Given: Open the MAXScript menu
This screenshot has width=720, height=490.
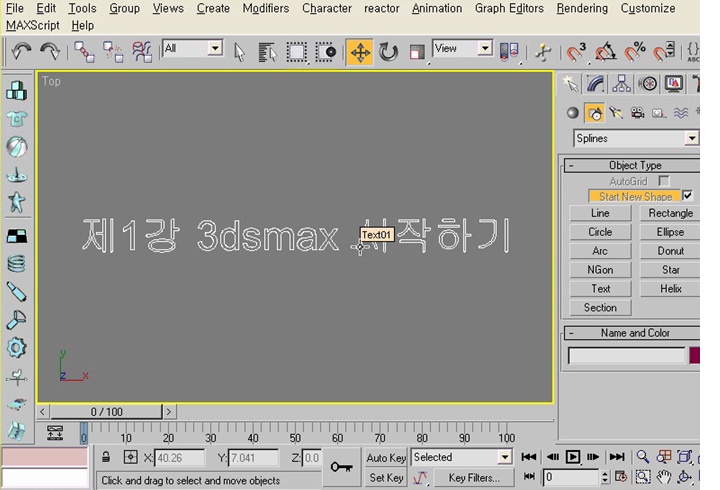Looking at the screenshot, I should 33,25.
